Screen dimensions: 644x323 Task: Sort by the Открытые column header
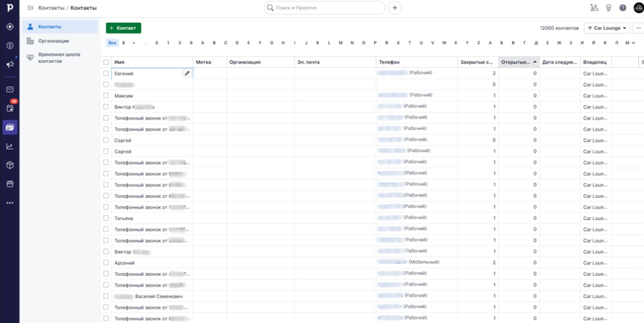point(518,62)
